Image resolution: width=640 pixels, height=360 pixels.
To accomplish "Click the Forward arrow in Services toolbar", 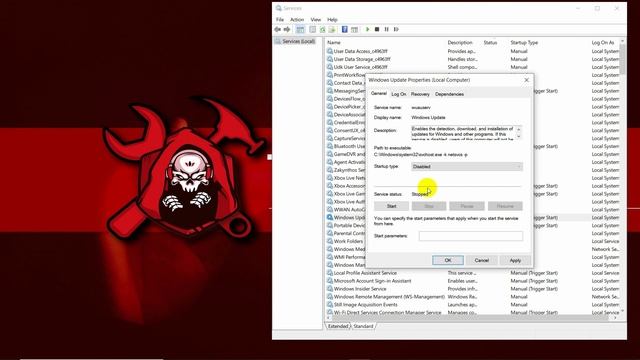I will click(x=287, y=29).
